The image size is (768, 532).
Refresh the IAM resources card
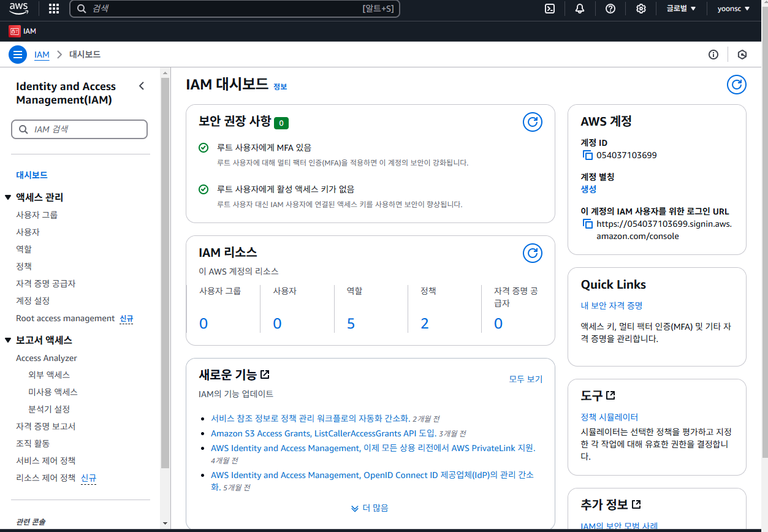533,253
